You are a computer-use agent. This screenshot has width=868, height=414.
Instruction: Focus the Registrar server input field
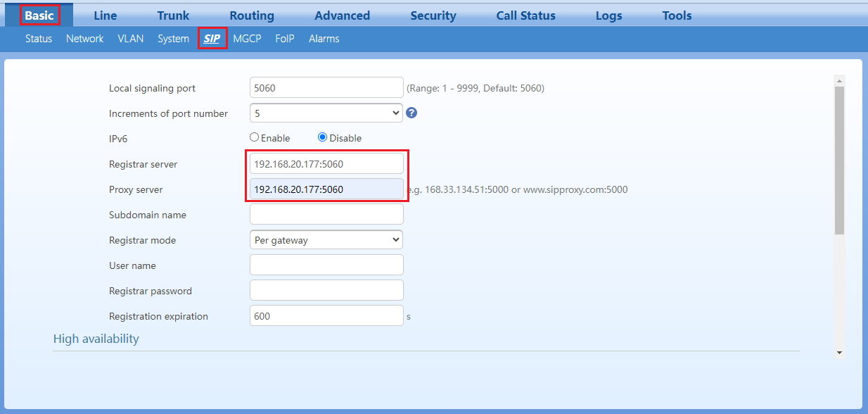pyautogui.click(x=326, y=164)
